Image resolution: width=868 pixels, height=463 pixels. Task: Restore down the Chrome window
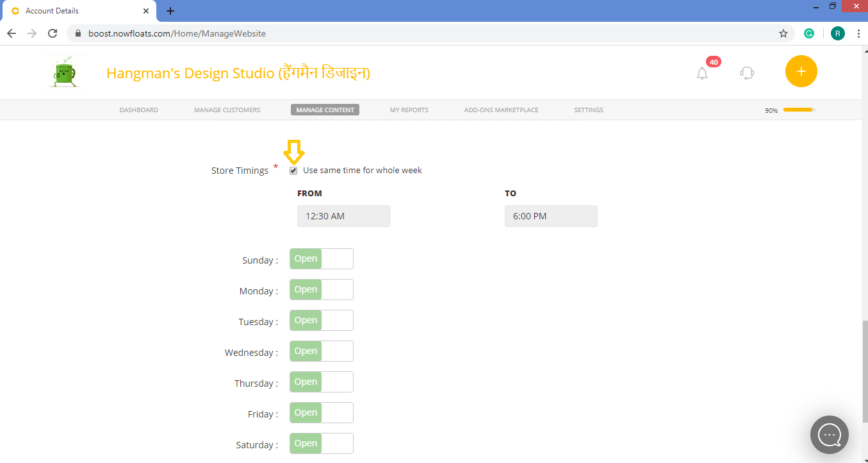[x=833, y=6]
